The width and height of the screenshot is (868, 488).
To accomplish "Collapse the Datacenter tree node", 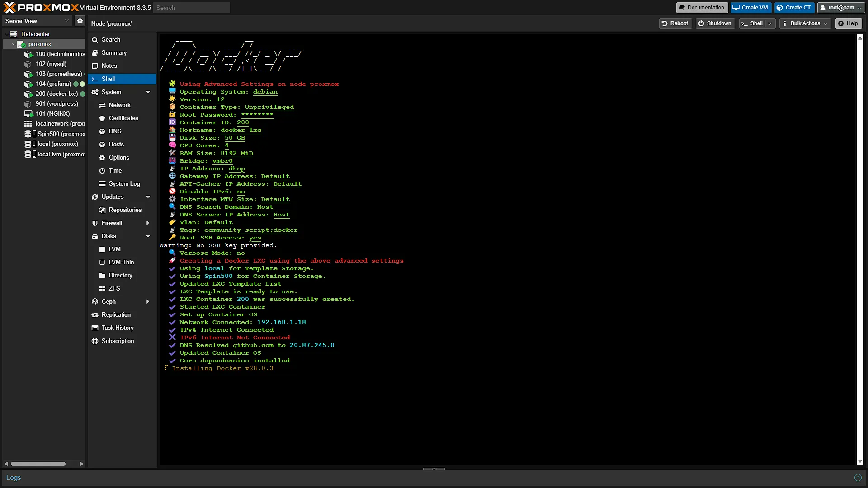I will coord(6,34).
